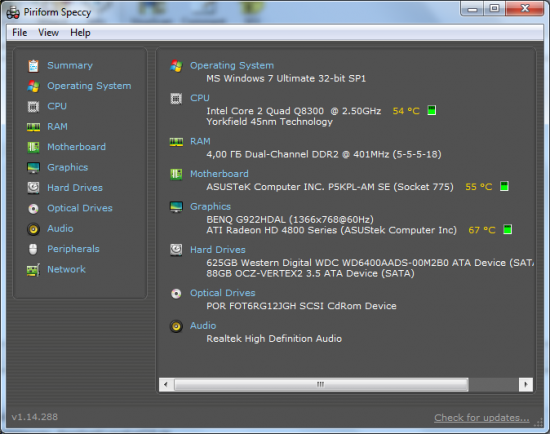Screen dimensions: 550x434
Task: Select CPU label in the sidebar
Action: (57, 106)
